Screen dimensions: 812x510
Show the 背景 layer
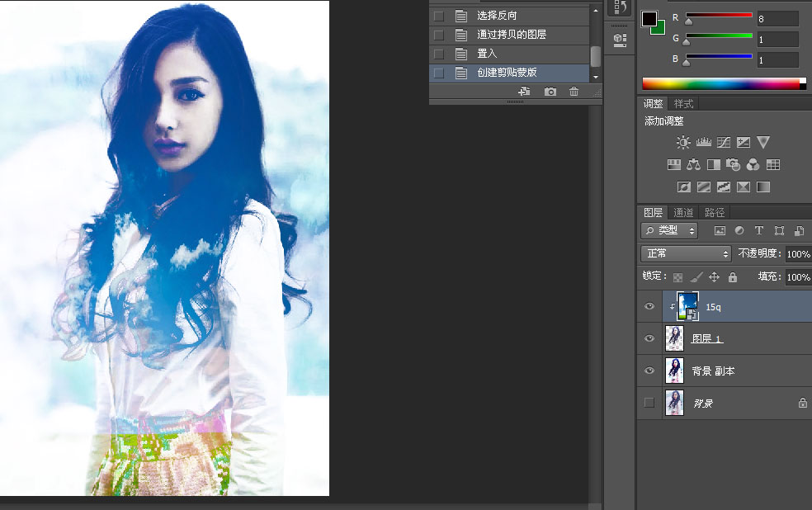pos(649,403)
